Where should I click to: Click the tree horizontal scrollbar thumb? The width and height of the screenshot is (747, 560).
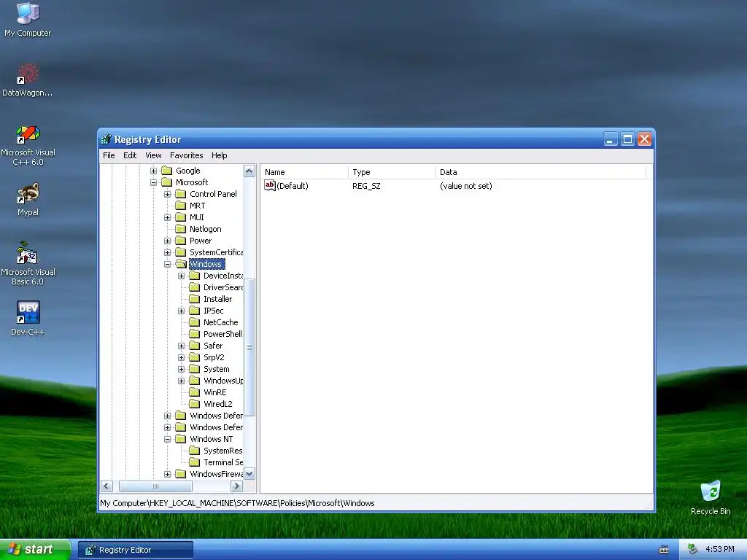click(155, 486)
